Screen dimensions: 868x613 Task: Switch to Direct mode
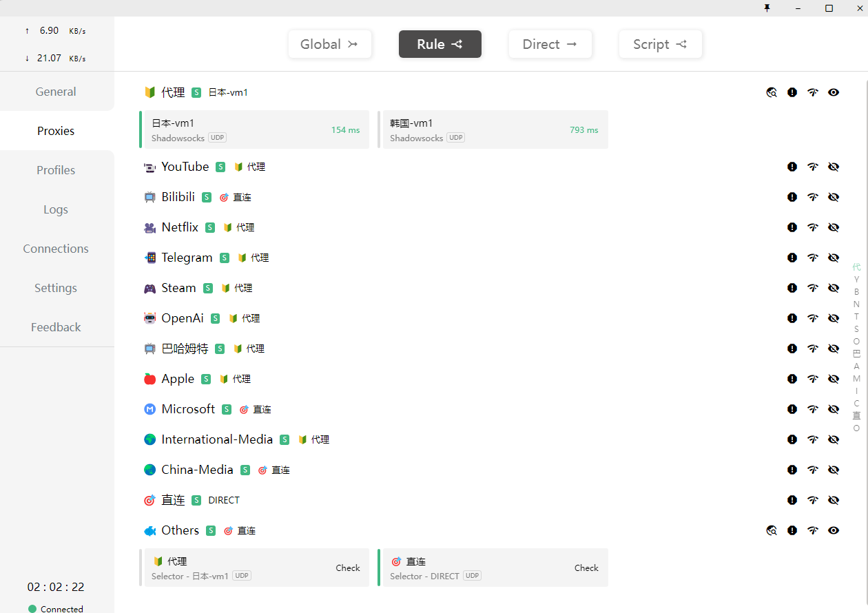pos(550,44)
